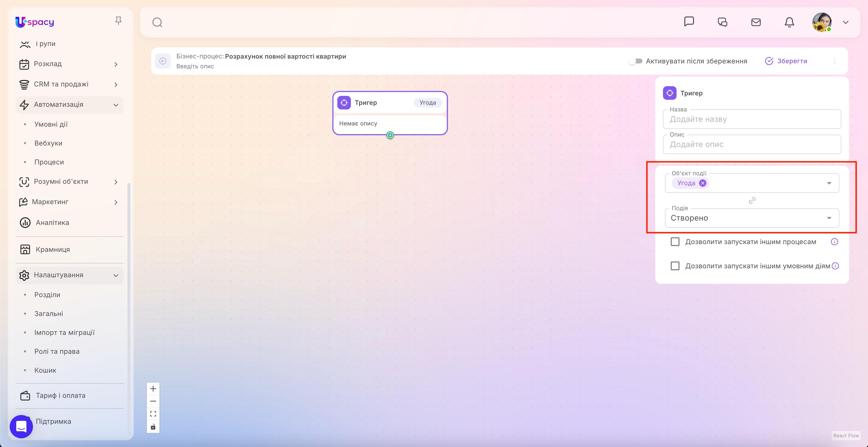
Task: Open Вебхуки submenu item
Action: point(48,143)
